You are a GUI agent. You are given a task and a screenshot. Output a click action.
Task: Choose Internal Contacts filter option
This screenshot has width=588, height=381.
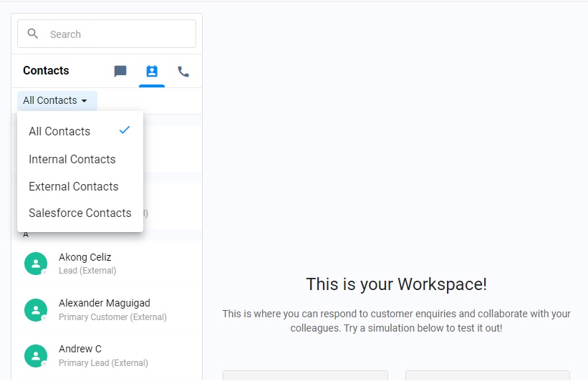click(x=80, y=159)
